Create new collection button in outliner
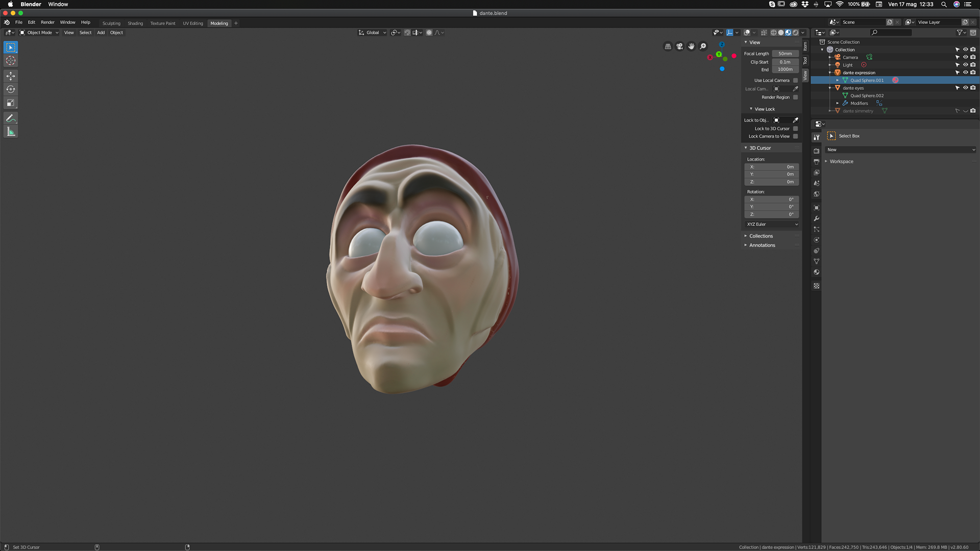 973,33
